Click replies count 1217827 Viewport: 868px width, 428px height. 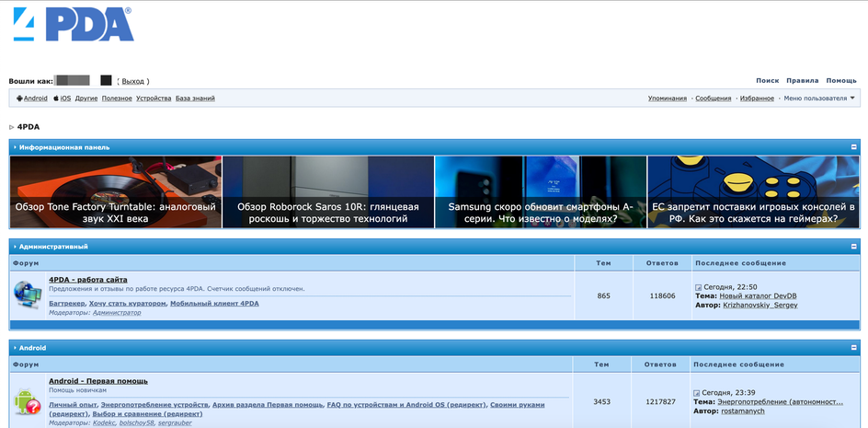660,401
